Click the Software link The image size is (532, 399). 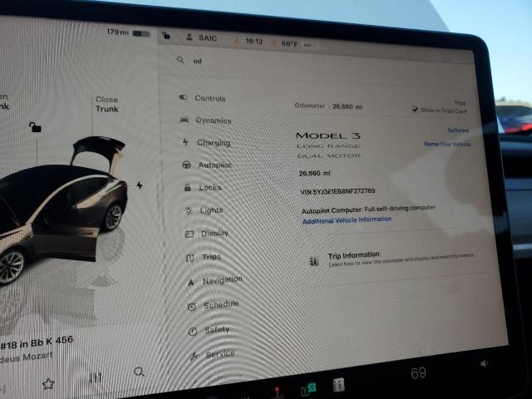click(x=458, y=131)
